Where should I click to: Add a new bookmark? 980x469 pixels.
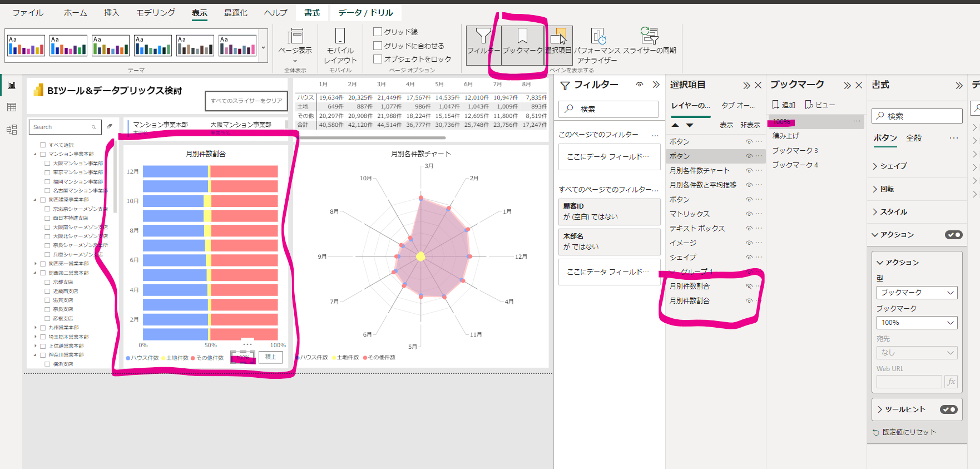tap(784, 105)
